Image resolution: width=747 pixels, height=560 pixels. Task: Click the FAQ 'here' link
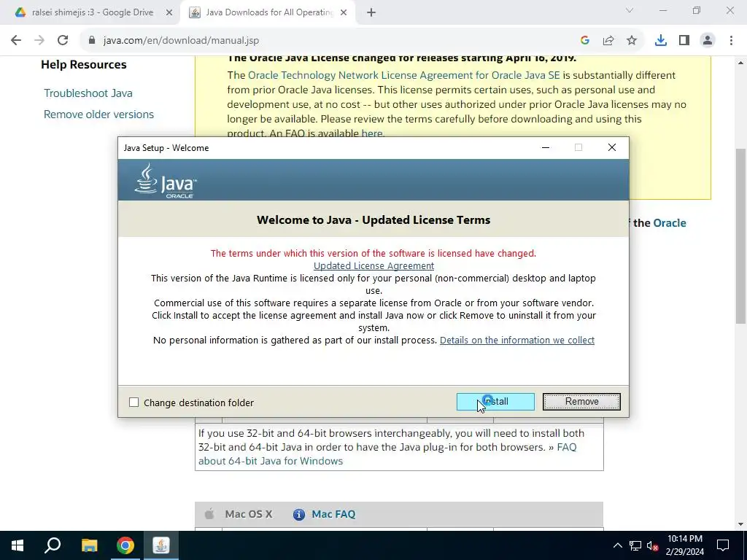(x=371, y=133)
